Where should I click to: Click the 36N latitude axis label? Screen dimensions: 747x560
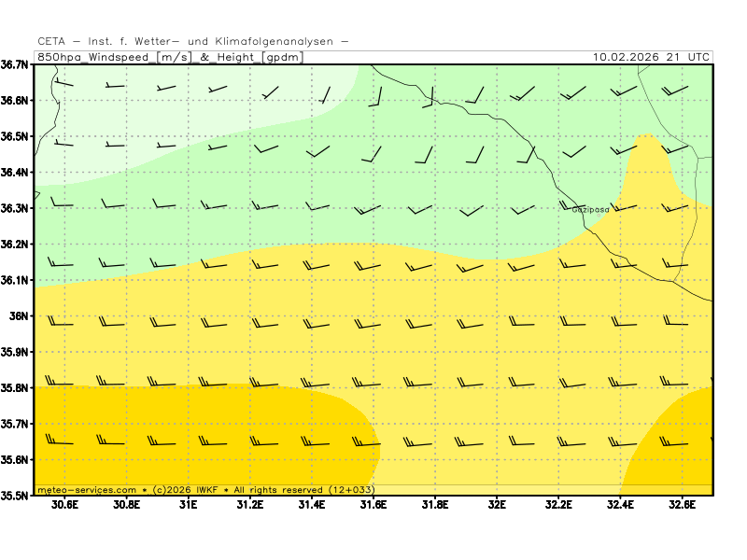tap(20, 315)
